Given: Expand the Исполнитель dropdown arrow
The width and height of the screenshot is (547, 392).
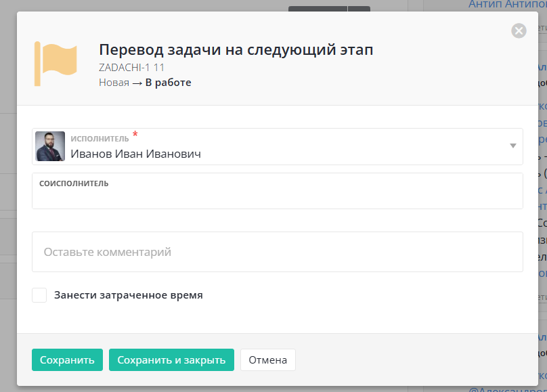Looking at the screenshot, I should point(512,146).
